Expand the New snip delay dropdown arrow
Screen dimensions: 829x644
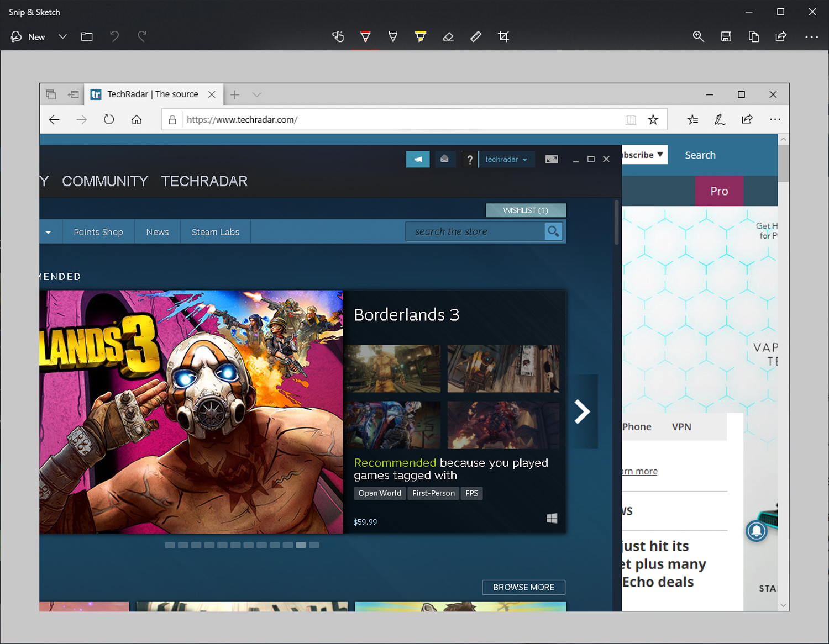click(62, 37)
